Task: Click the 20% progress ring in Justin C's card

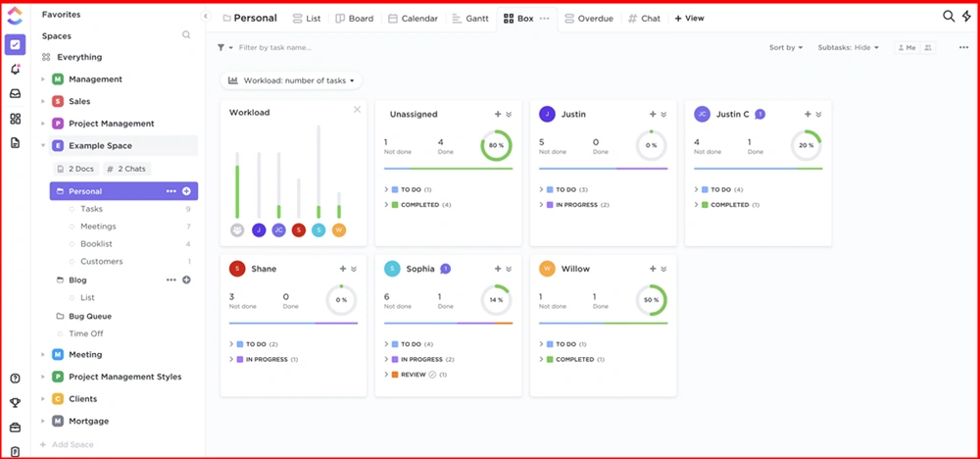Action: (807, 146)
